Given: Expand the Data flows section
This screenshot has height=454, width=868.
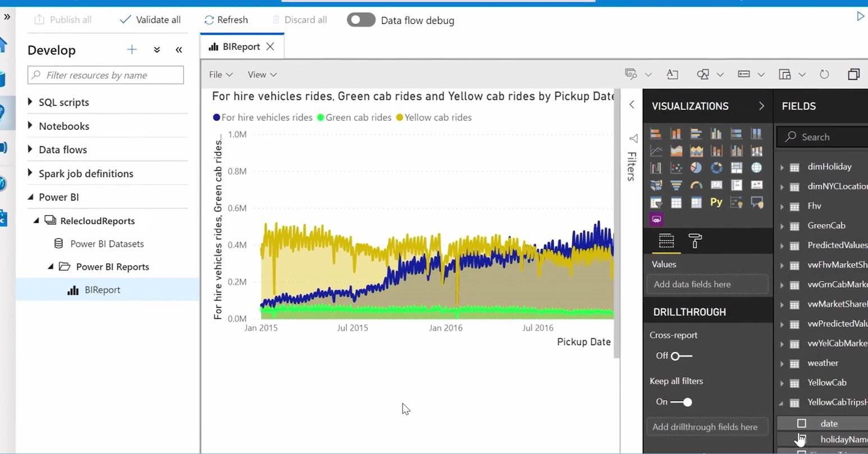Looking at the screenshot, I should click(30, 149).
